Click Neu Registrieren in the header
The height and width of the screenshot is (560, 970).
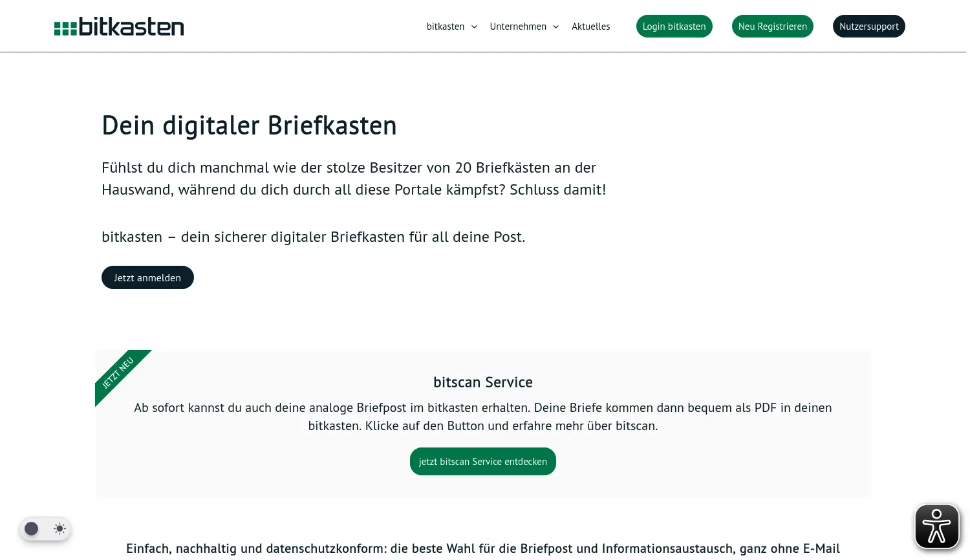(772, 26)
